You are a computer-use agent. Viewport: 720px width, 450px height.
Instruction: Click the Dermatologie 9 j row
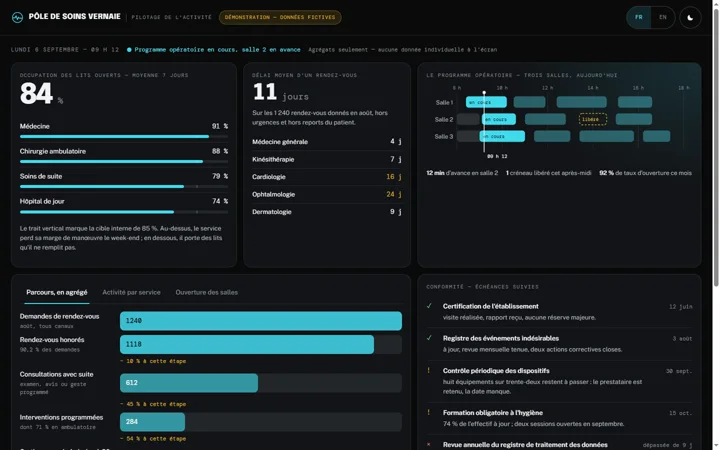pos(327,212)
